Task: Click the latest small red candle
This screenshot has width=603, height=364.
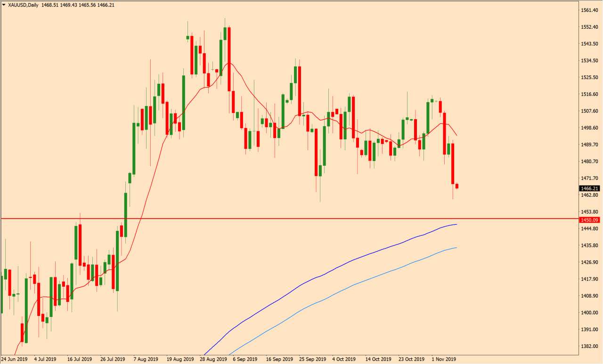Action: (x=456, y=186)
